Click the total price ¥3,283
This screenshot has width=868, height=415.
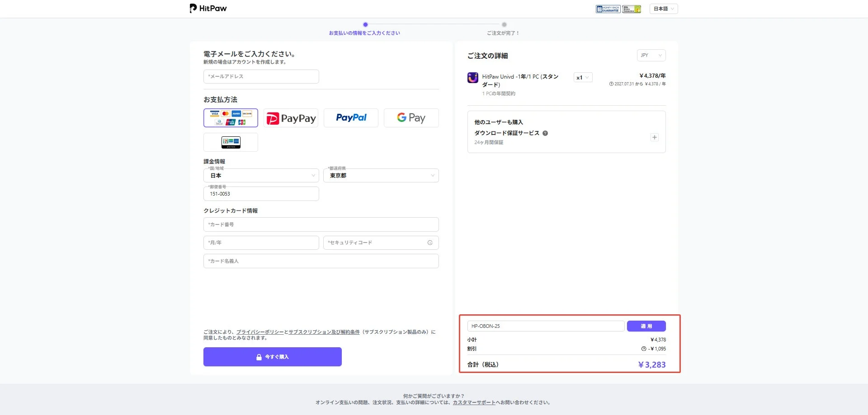pos(651,364)
